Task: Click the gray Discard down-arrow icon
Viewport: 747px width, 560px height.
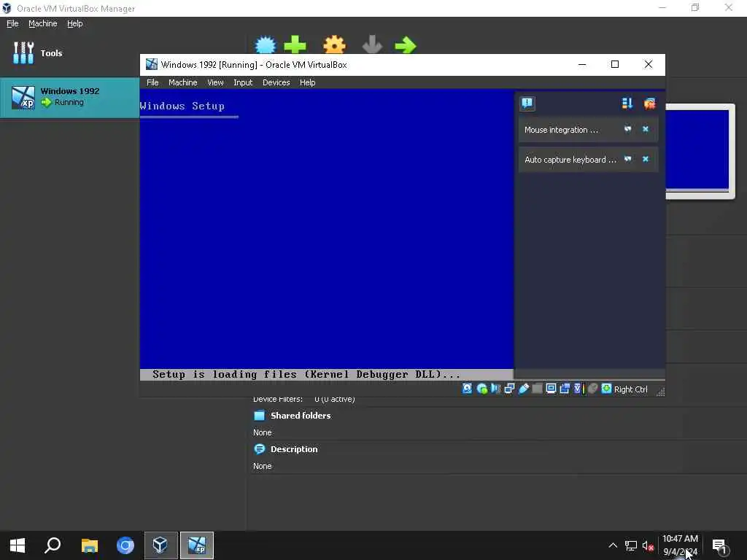Action: tap(372, 45)
